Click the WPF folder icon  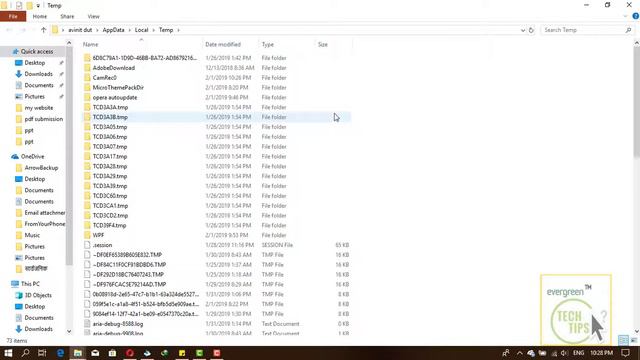(87, 235)
